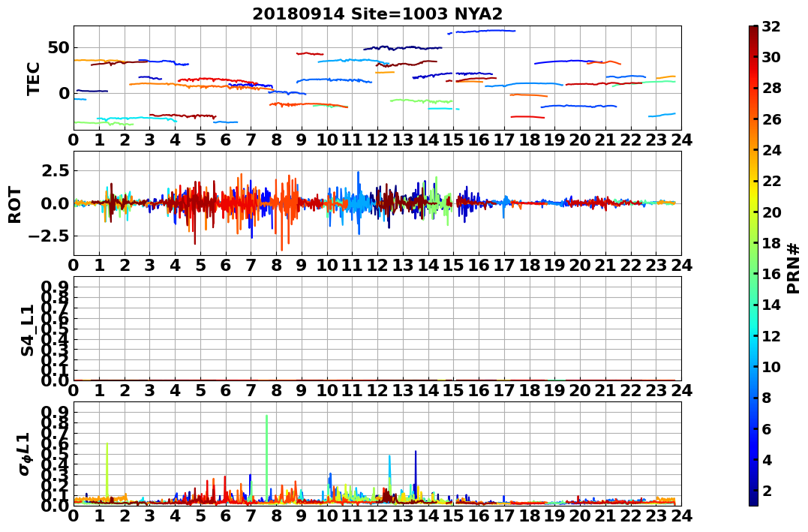Image resolution: width=808 pixels, height=532 pixels.
Task: Select colorbar tick label "14"
Action: click(771, 305)
